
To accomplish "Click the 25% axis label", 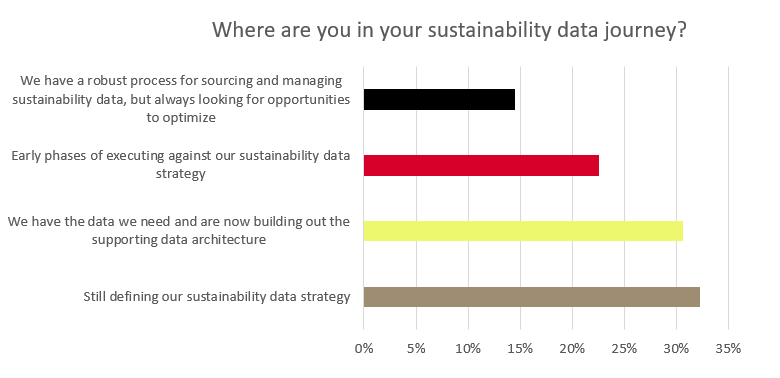I will coord(624,349).
